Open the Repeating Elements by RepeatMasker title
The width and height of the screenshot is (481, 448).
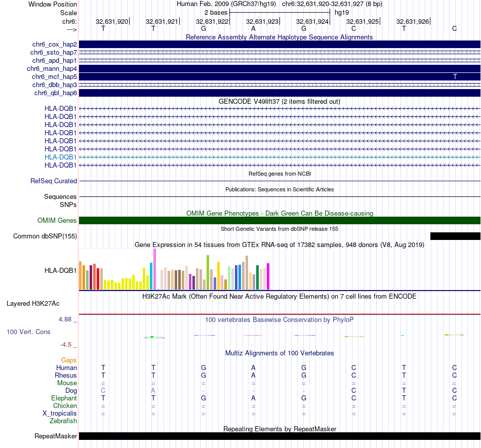tap(280, 429)
